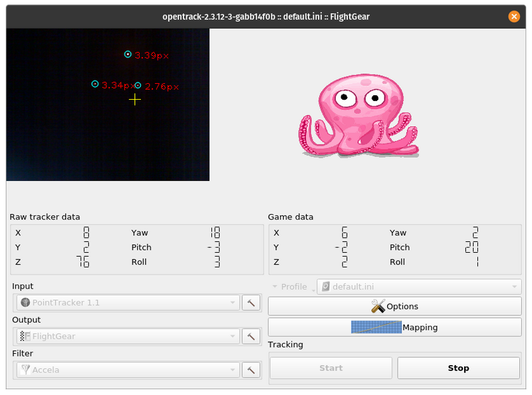
Task: Open the Mapping curves editor
Action: (x=394, y=327)
